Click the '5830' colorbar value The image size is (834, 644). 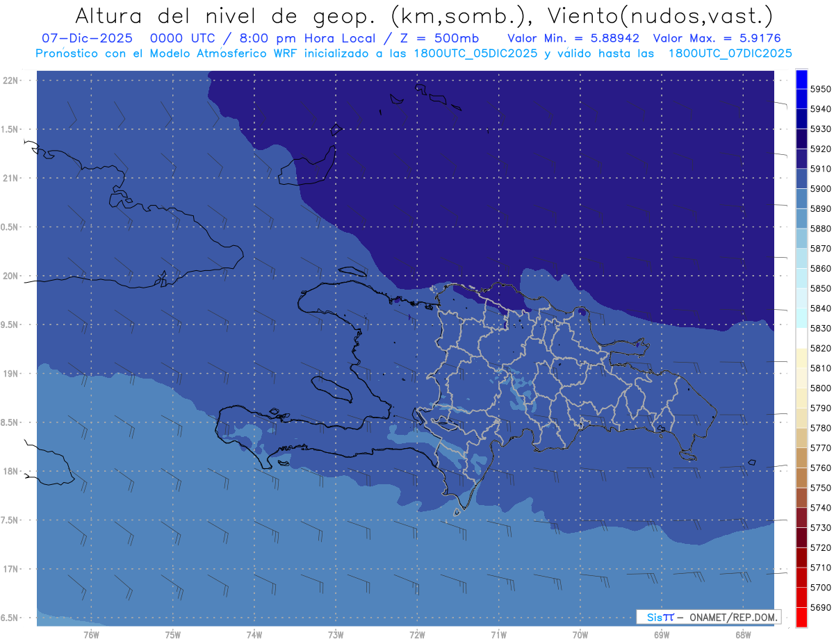[x=821, y=328]
